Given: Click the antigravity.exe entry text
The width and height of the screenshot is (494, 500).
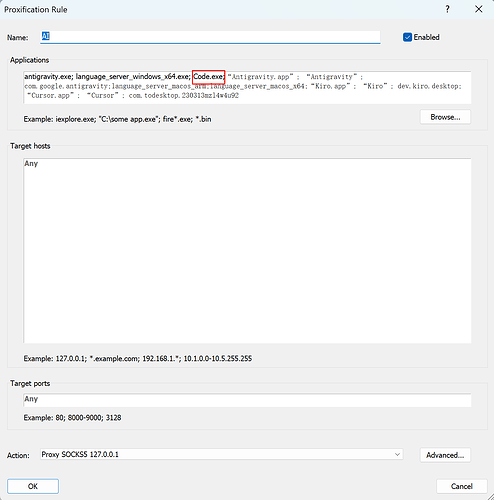Looking at the screenshot, I should pyautogui.click(x=49, y=77).
